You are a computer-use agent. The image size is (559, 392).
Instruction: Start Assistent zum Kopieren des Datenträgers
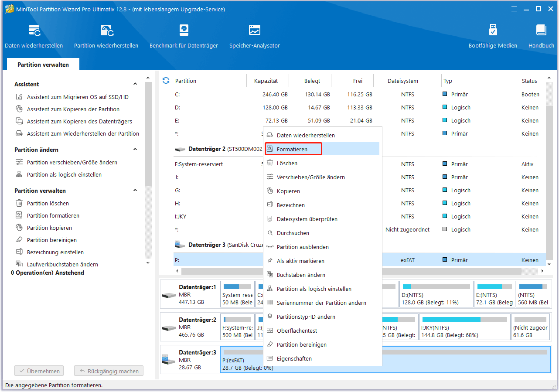point(74,121)
